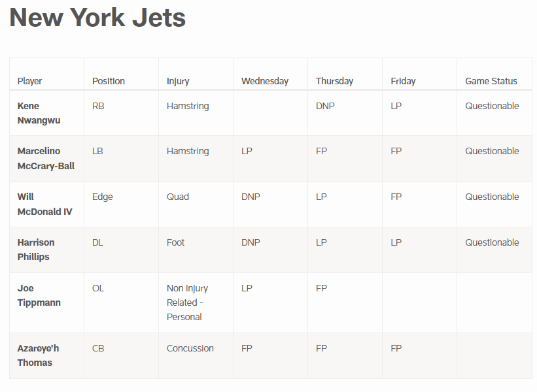
Task: Click player name Kene Nwangwu
Action: [37, 113]
